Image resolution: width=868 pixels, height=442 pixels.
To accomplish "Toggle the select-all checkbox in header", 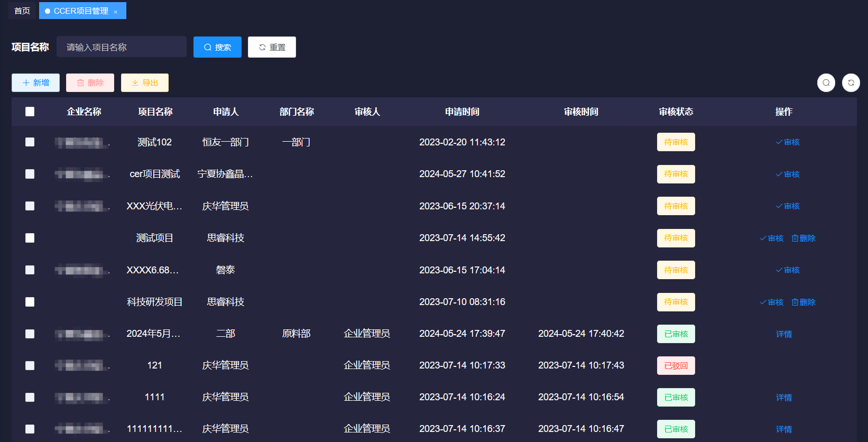I will point(30,112).
